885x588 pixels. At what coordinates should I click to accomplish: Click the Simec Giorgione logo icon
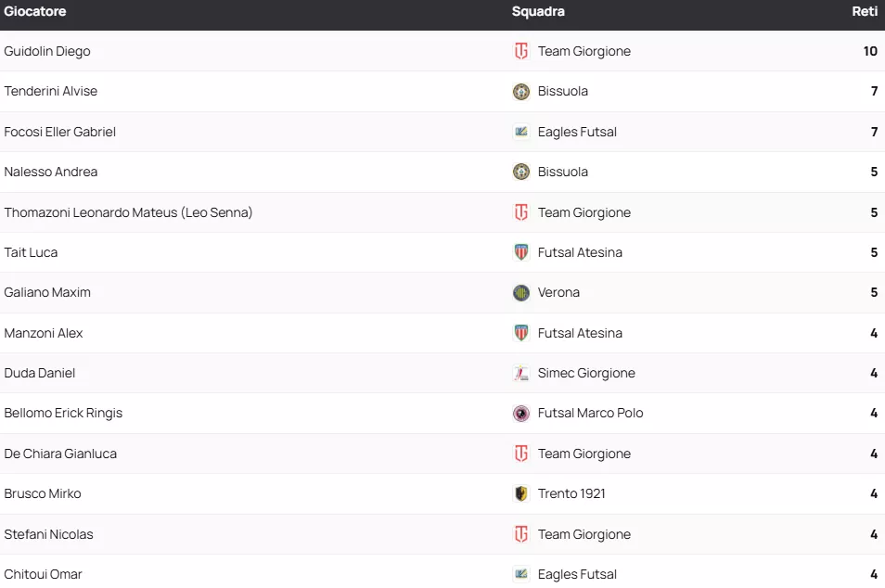521,373
